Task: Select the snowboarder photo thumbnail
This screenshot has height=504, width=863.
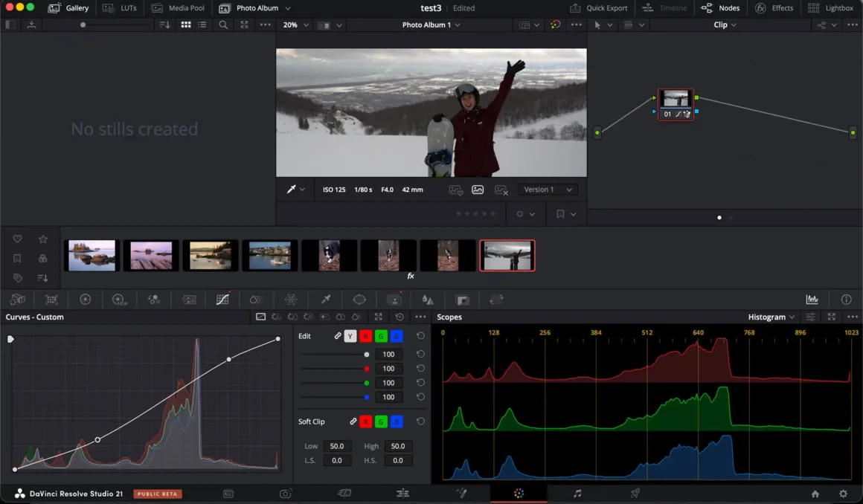Action: click(x=507, y=255)
